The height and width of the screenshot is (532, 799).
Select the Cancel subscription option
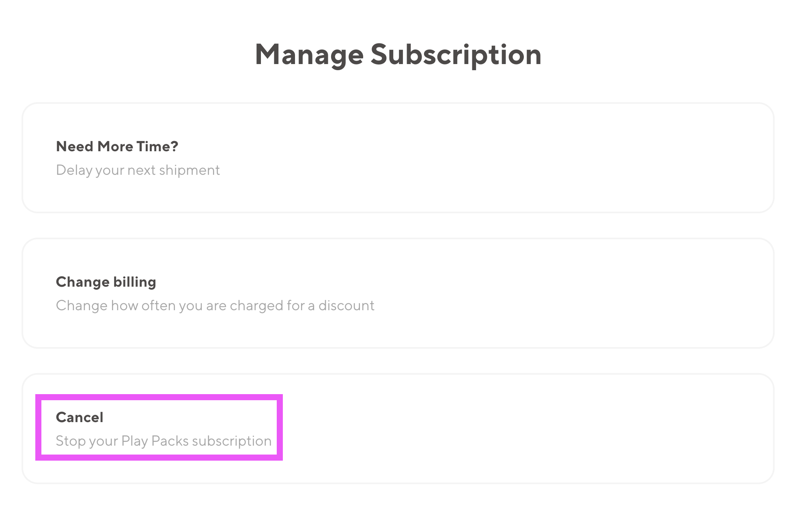click(x=398, y=429)
